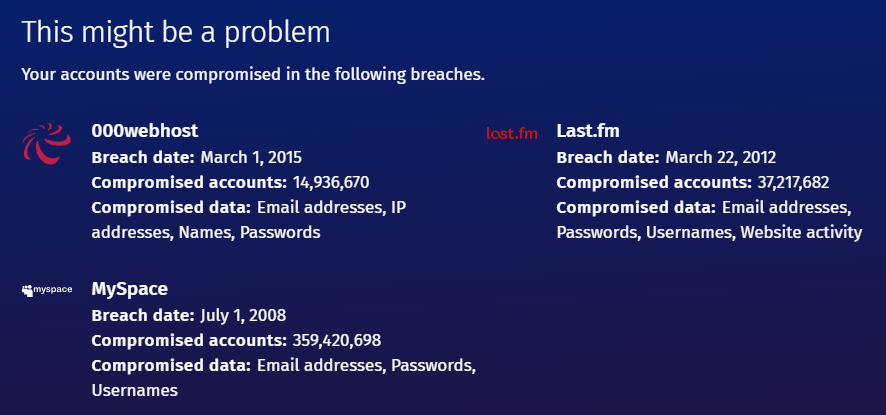The width and height of the screenshot is (886, 415).
Task: Click Last.fm "Website activity" data text
Action: [x=801, y=232]
